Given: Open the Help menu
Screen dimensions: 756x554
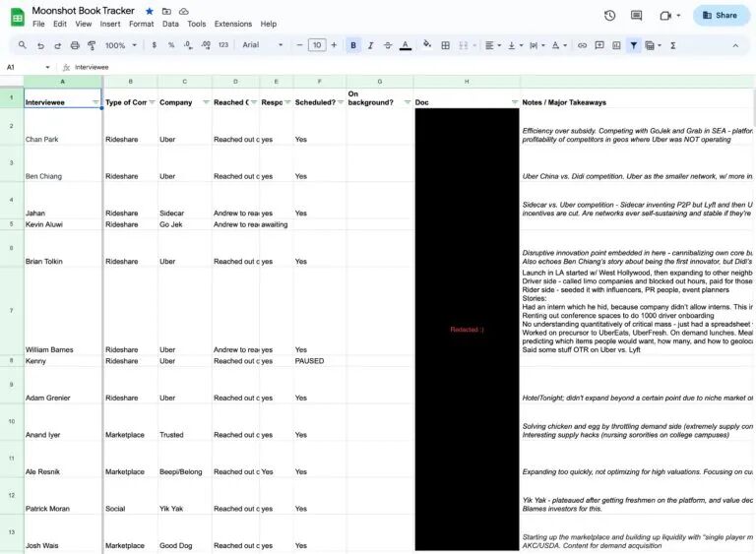Looking at the screenshot, I should [269, 24].
